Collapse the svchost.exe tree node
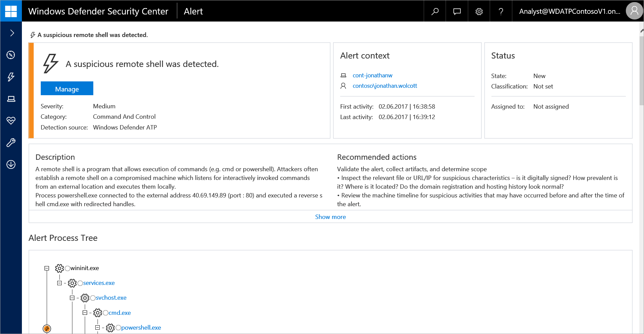 point(72,298)
